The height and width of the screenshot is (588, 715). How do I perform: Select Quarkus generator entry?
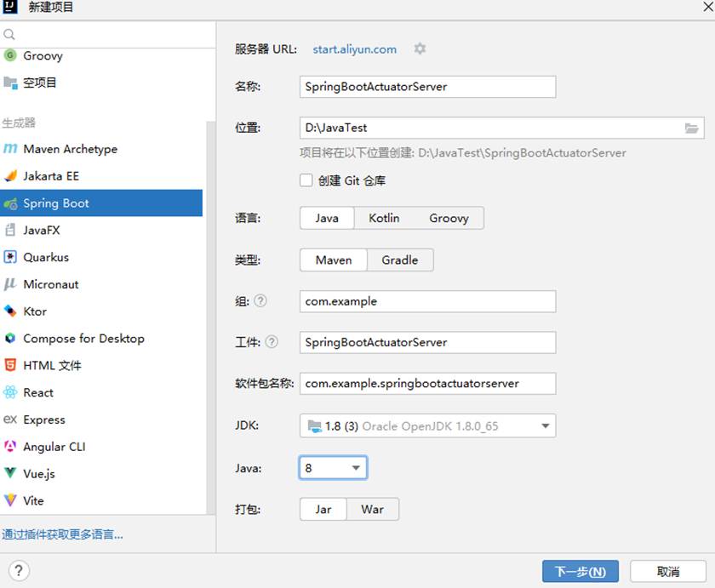(101, 257)
